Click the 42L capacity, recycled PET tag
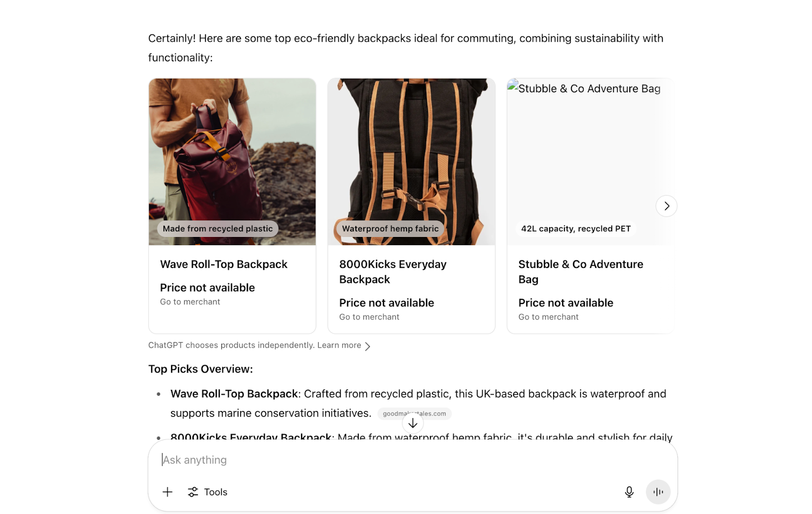Viewport: 812px width, 514px height. pyautogui.click(x=576, y=229)
